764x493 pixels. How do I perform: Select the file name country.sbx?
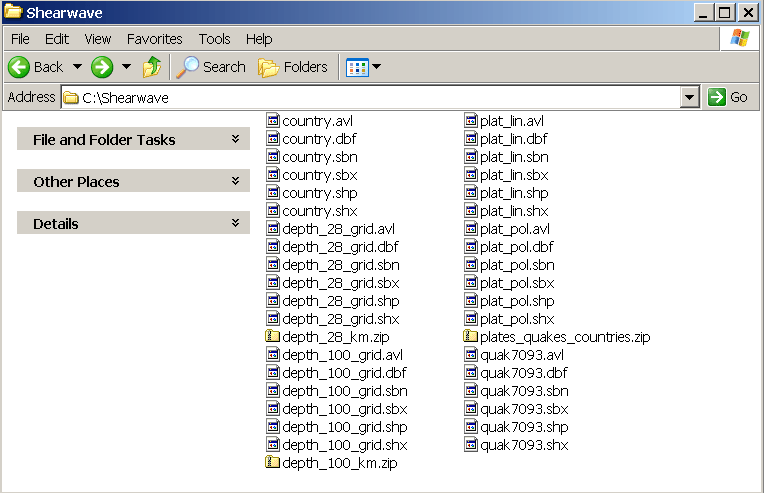320,175
